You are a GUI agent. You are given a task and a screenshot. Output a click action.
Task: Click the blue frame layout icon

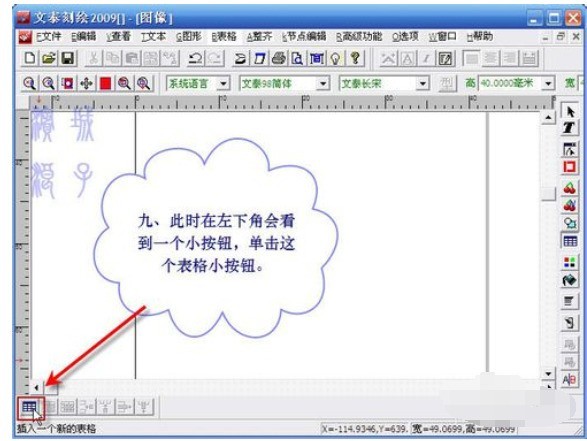316,58
